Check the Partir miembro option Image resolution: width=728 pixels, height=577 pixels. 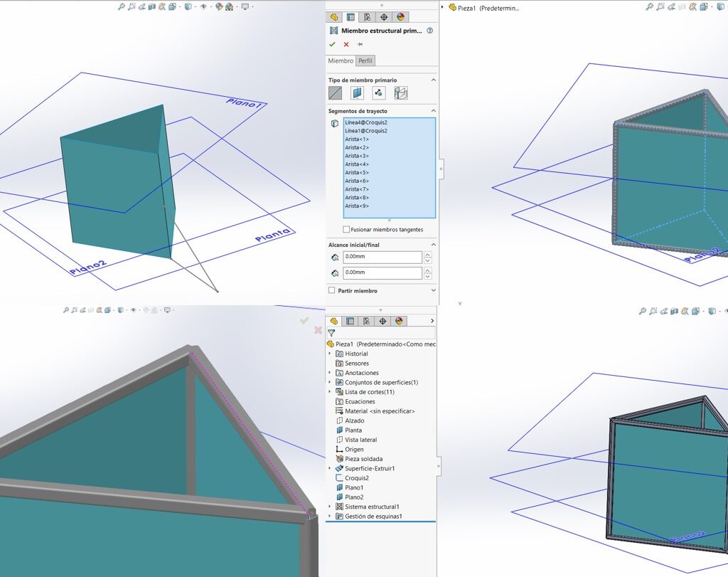[332, 290]
